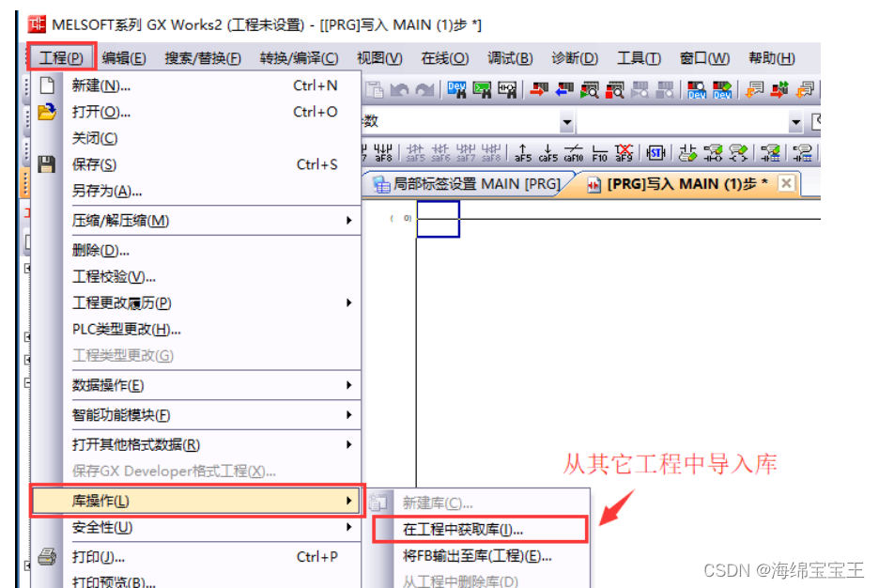Click the device find (Dev binoculars) icon
This screenshot has height=588, width=879.
457,89
